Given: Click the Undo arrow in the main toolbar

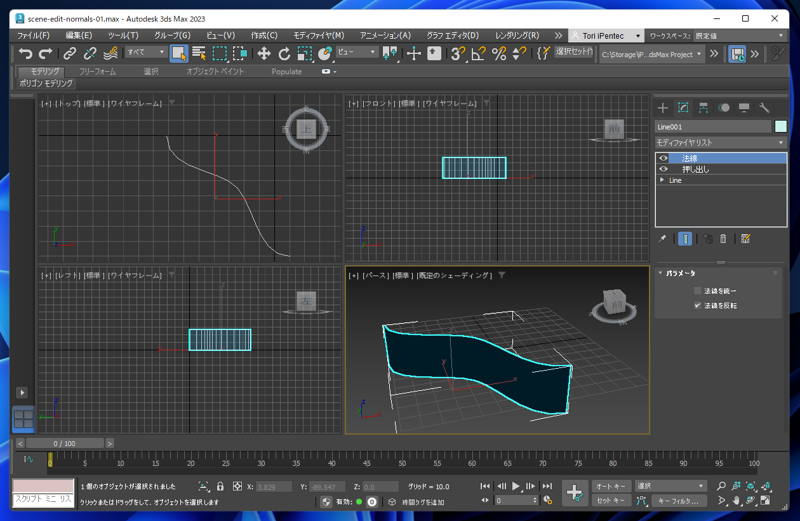Looking at the screenshot, I should pyautogui.click(x=25, y=53).
